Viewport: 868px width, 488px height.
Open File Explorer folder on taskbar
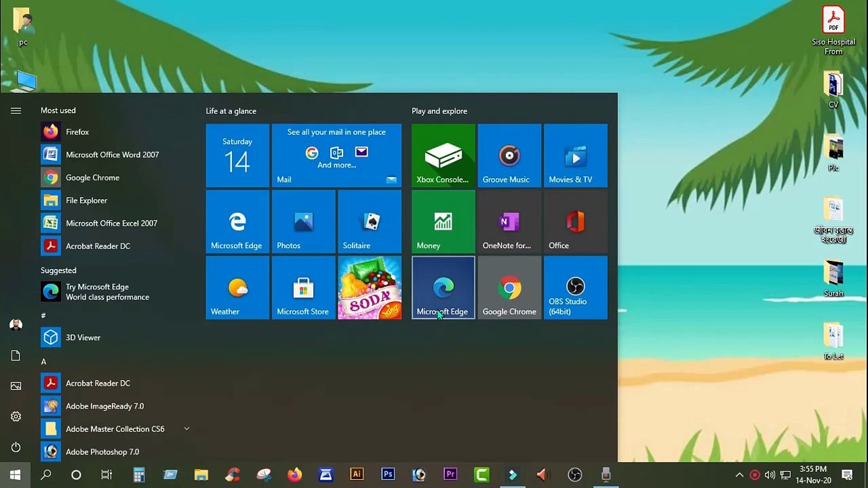(x=201, y=475)
